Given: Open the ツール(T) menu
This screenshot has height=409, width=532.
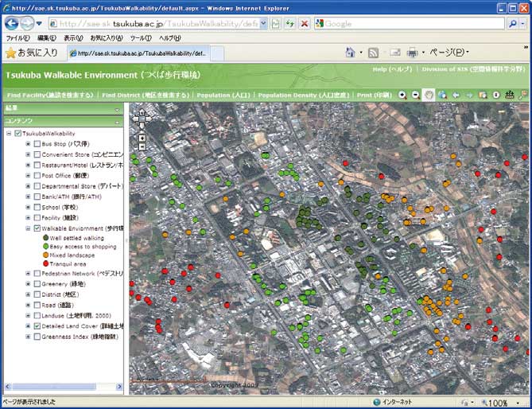Looking at the screenshot, I should tap(141, 38).
